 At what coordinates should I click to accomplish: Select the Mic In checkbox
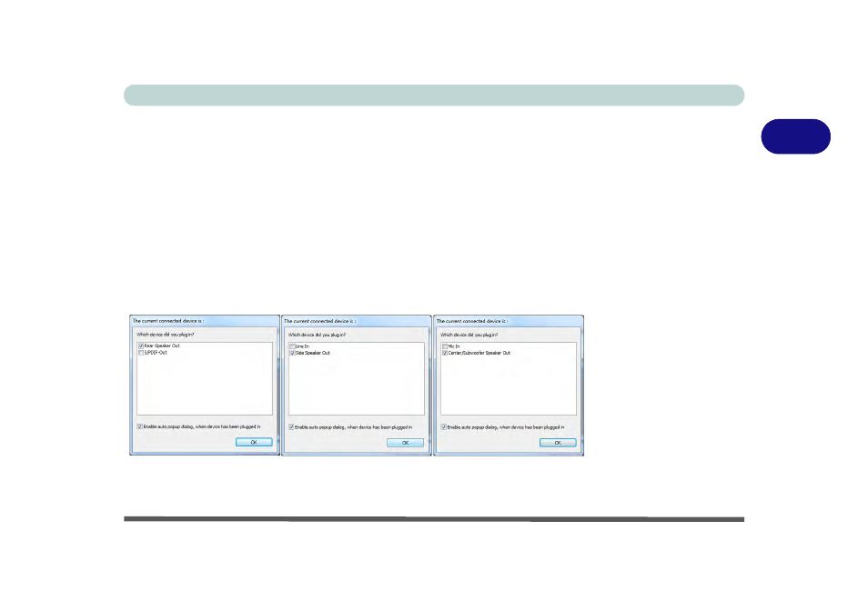[445, 346]
